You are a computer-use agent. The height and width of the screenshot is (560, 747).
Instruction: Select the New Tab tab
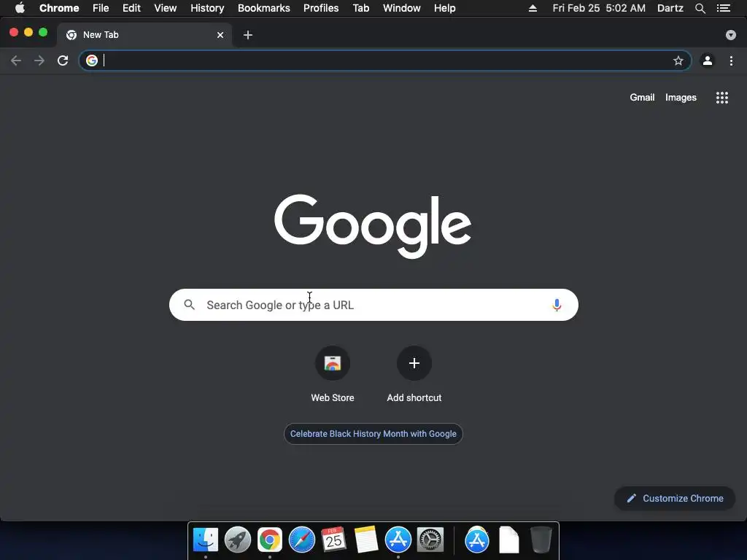(x=143, y=35)
